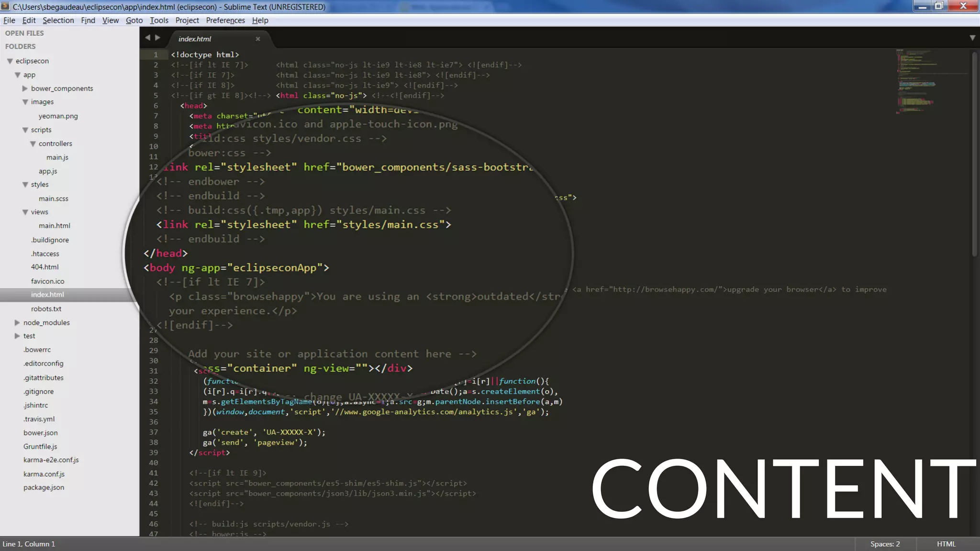The width and height of the screenshot is (980, 551).
Task: Select main.scss in the styles folder
Action: (53, 198)
